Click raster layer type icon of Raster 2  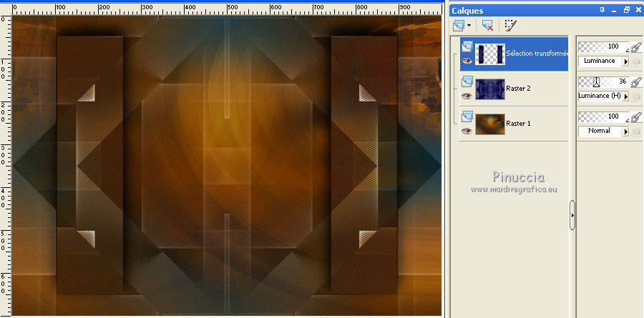467,82
